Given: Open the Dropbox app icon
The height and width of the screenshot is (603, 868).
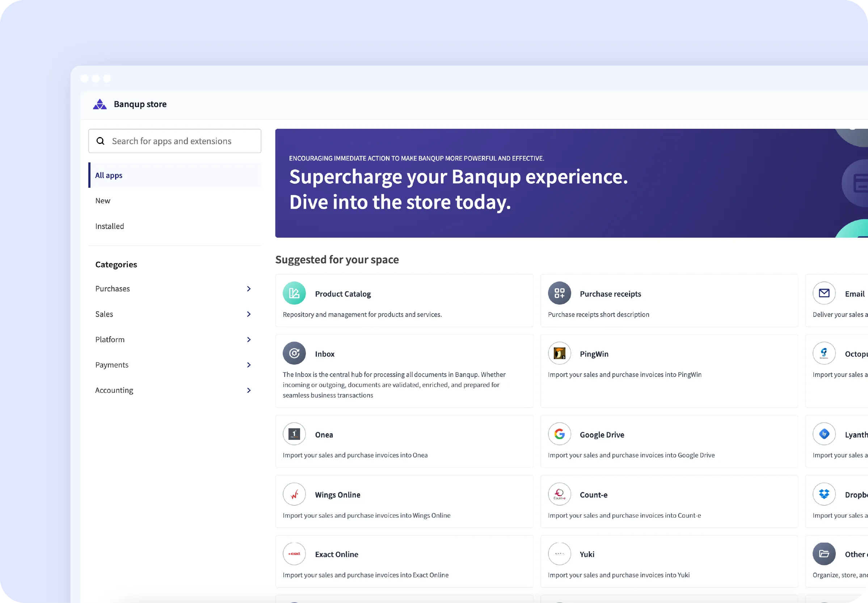Looking at the screenshot, I should coord(824,494).
